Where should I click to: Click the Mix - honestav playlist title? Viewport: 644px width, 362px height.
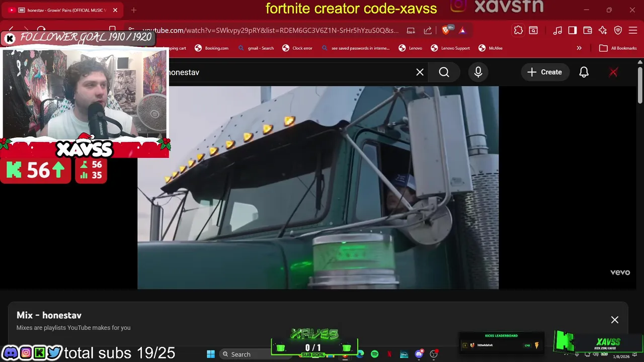tap(49, 315)
